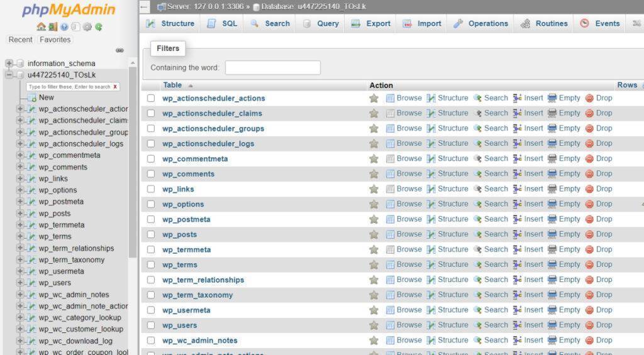Tick the wp_actionscheduler_groups checkbox
This screenshot has width=644, height=355.
151,128
